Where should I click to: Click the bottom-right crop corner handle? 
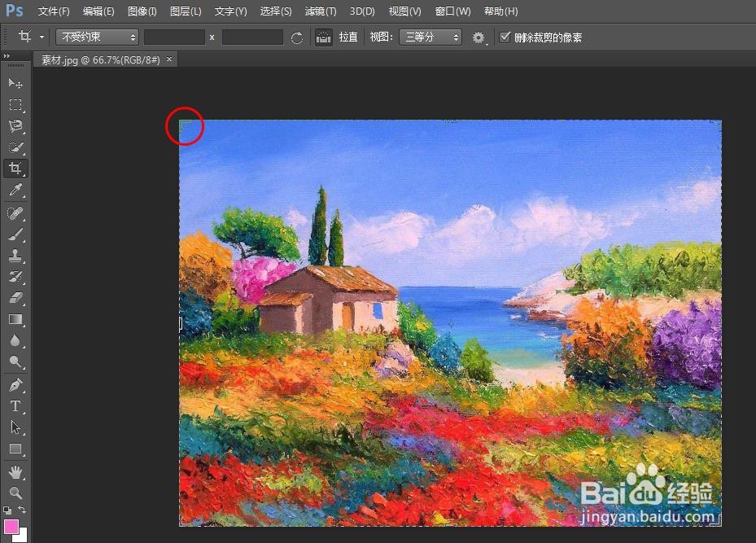click(718, 521)
